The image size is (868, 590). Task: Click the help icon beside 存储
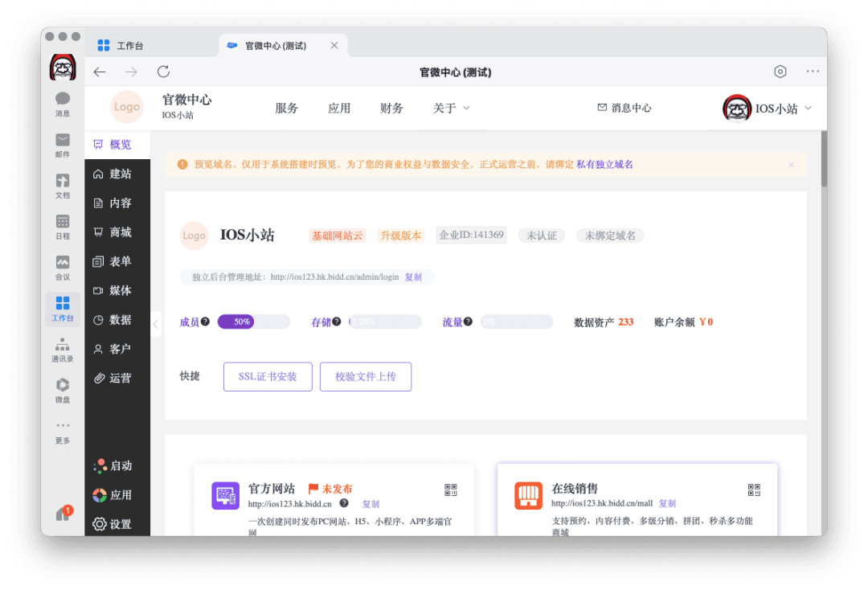click(x=337, y=322)
